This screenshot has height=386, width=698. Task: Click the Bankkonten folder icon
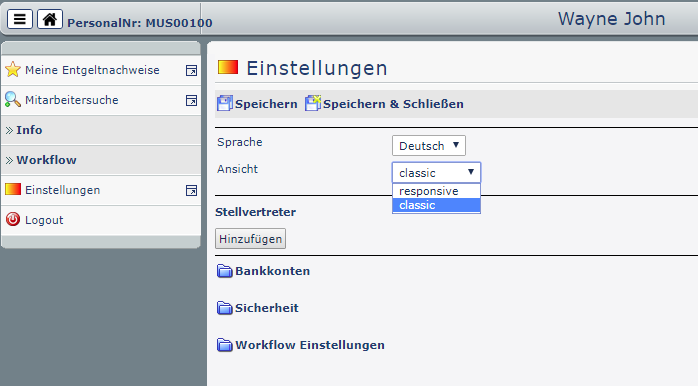coord(225,271)
